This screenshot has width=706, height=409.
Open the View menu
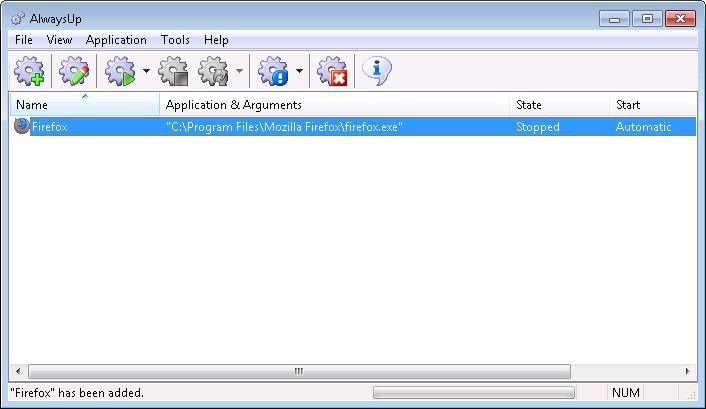(x=59, y=40)
